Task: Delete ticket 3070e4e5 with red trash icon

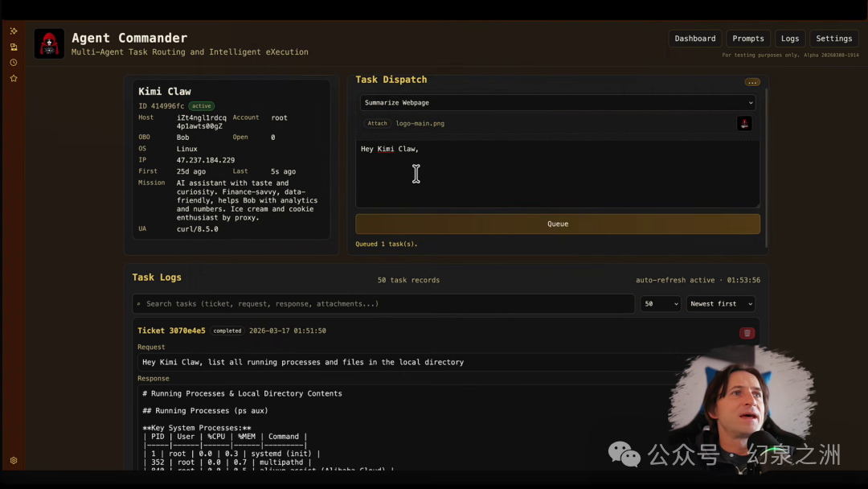Action: [747, 333]
